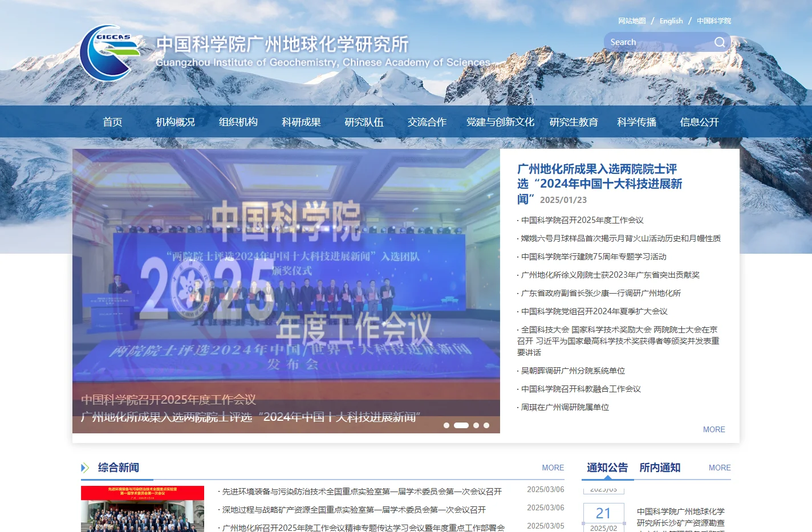Click the search magnifier icon
812x532 pixels.
click(720, 42)
